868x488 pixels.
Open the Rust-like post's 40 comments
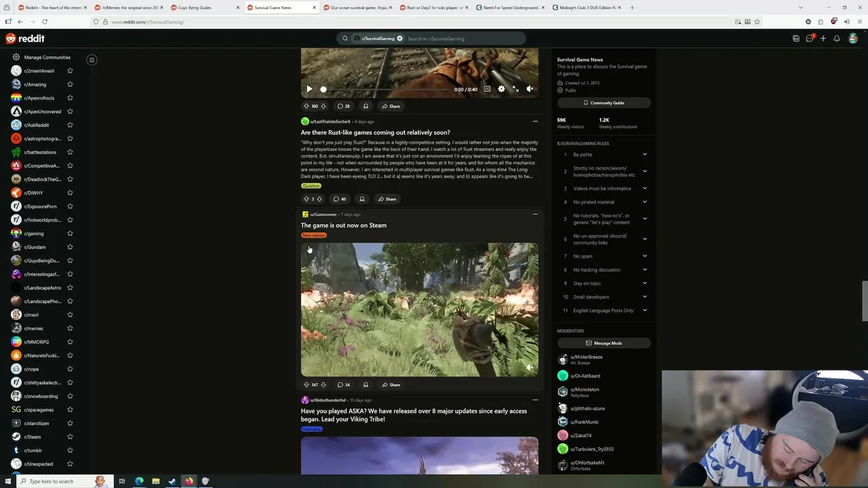tap(340, 199)
